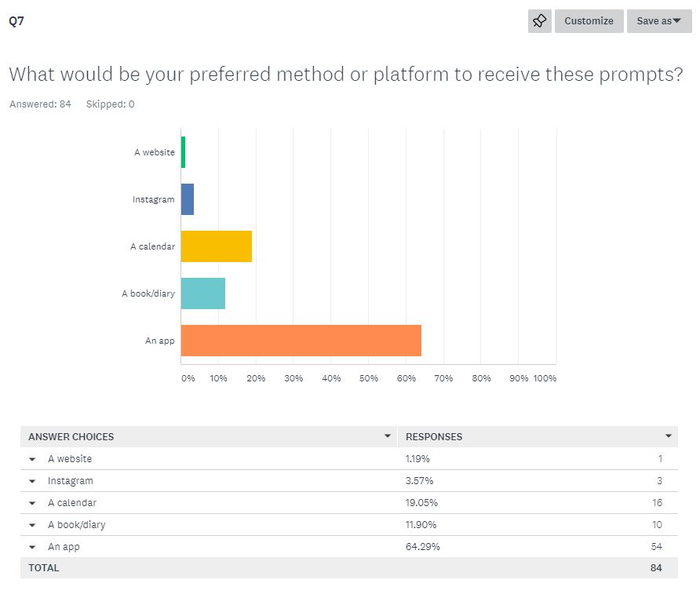Expand the 'An app' row arrow

pyautogui.click(x=32, y=547)
